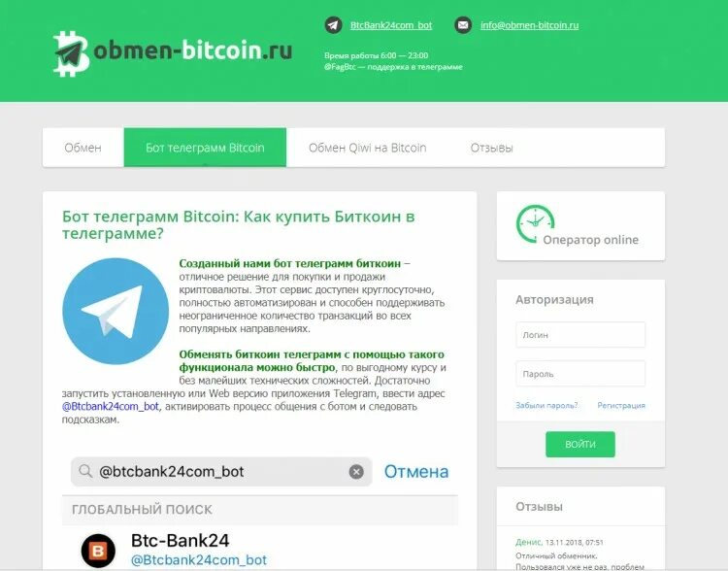Click the green clock operator icon
Viewport: 728px width, 571px height.
click(535, 223)
